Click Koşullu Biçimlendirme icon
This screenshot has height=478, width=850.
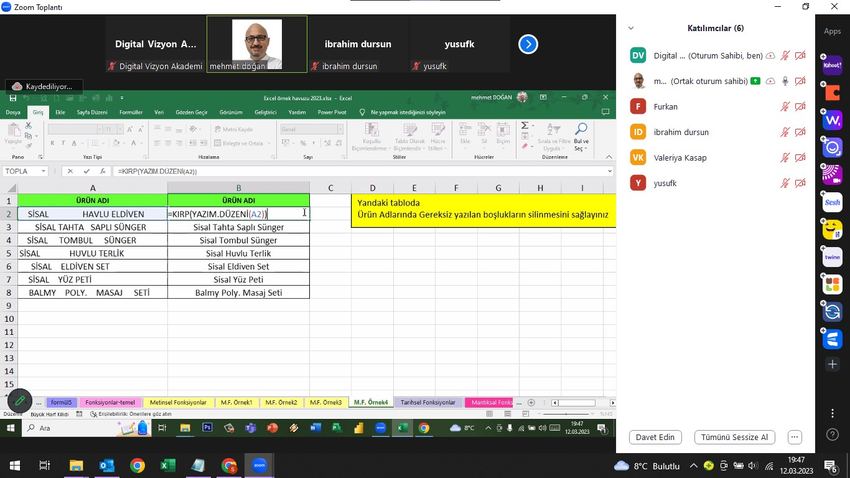coord(371,137)
